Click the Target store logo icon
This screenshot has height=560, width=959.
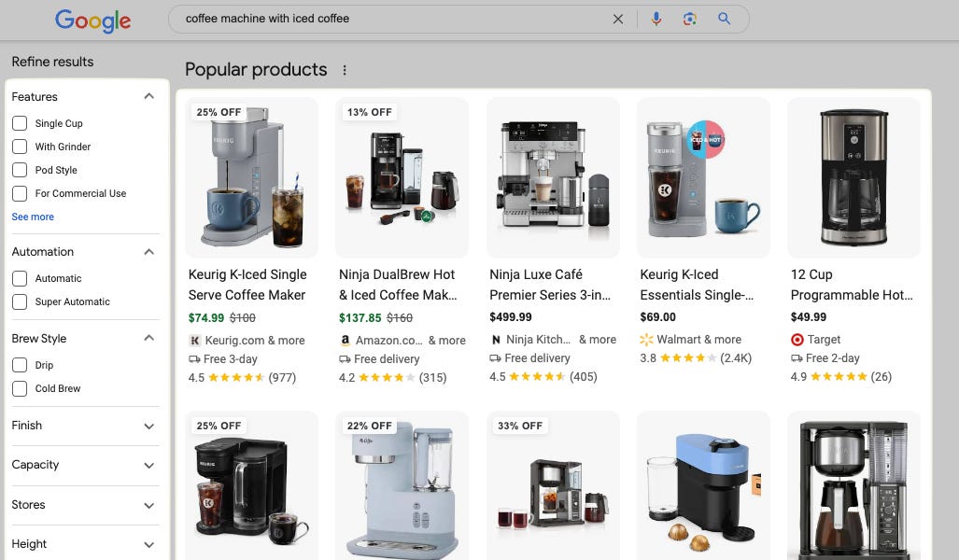[x=797, y=340]
